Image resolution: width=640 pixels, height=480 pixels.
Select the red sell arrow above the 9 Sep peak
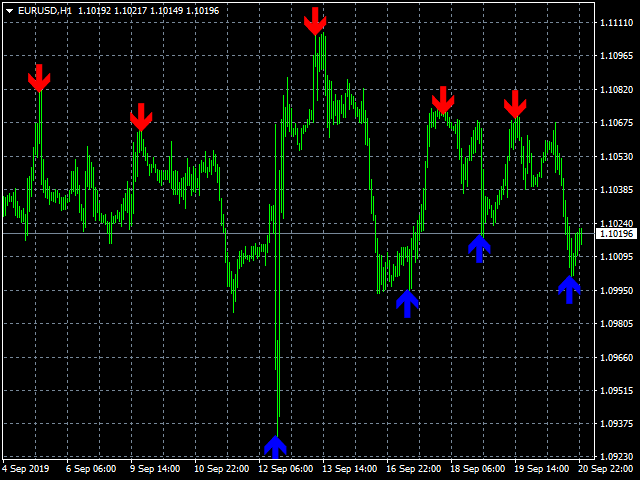(x=141, y=117)
